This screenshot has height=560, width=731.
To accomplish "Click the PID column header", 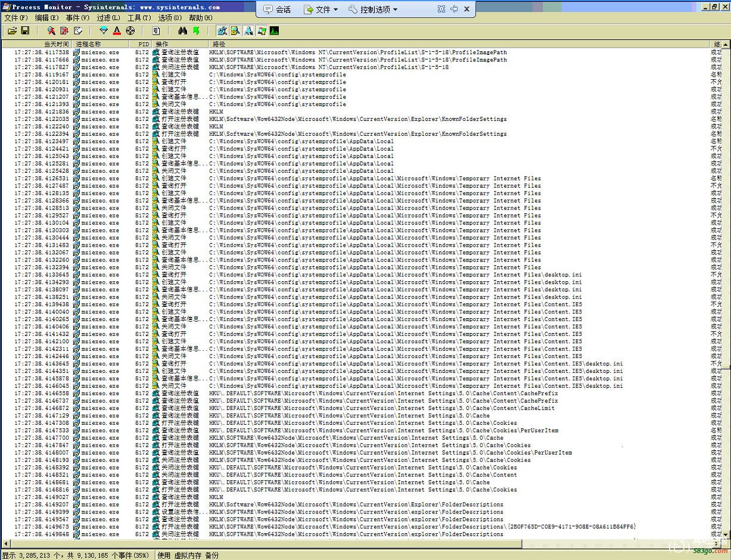I will click(141, 44).
